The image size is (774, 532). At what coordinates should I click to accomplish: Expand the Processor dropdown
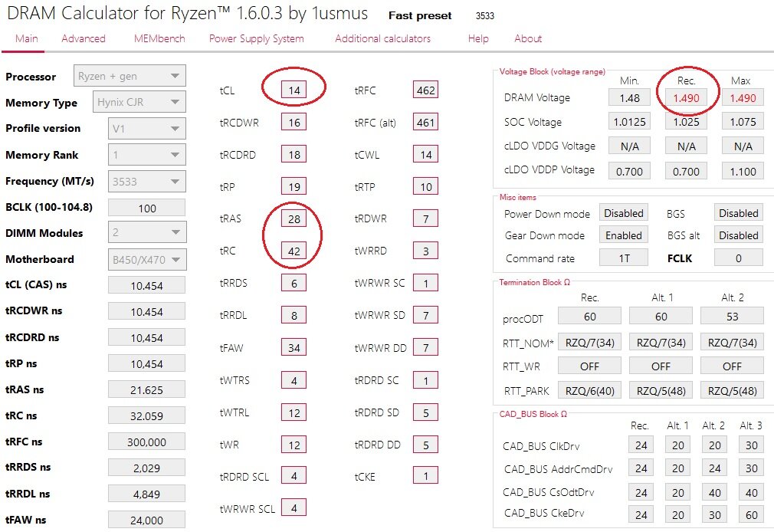(130, 76)
